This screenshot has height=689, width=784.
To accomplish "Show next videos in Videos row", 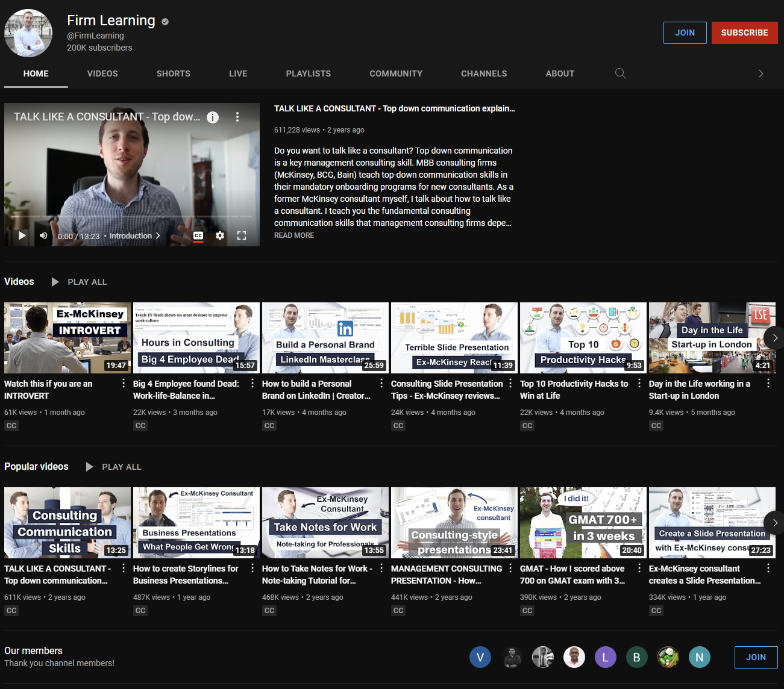I will pos(774,338).
